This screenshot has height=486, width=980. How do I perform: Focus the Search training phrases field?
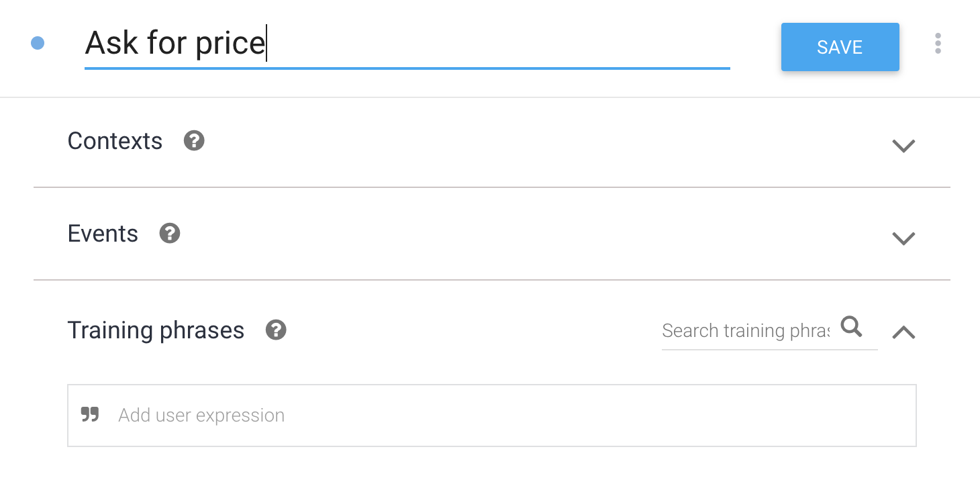coord(746,330)
